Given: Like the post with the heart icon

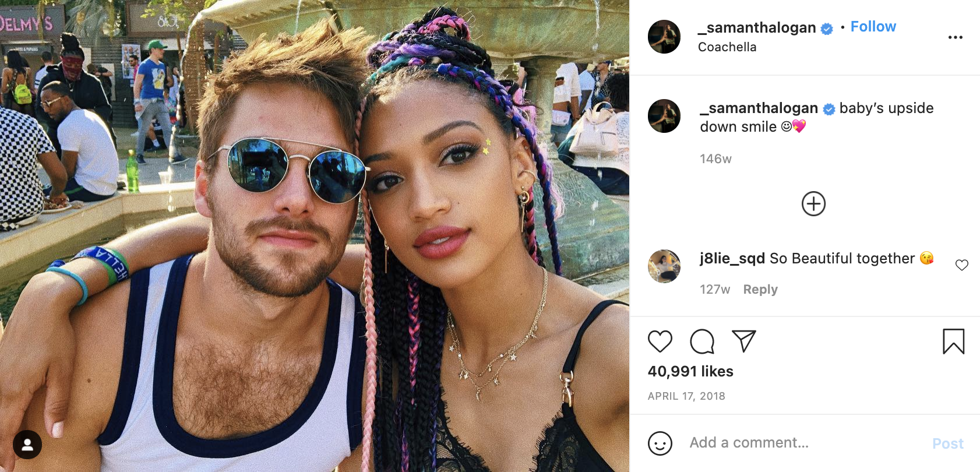Looking at the screenshot, I should click(x=660, y=341).
